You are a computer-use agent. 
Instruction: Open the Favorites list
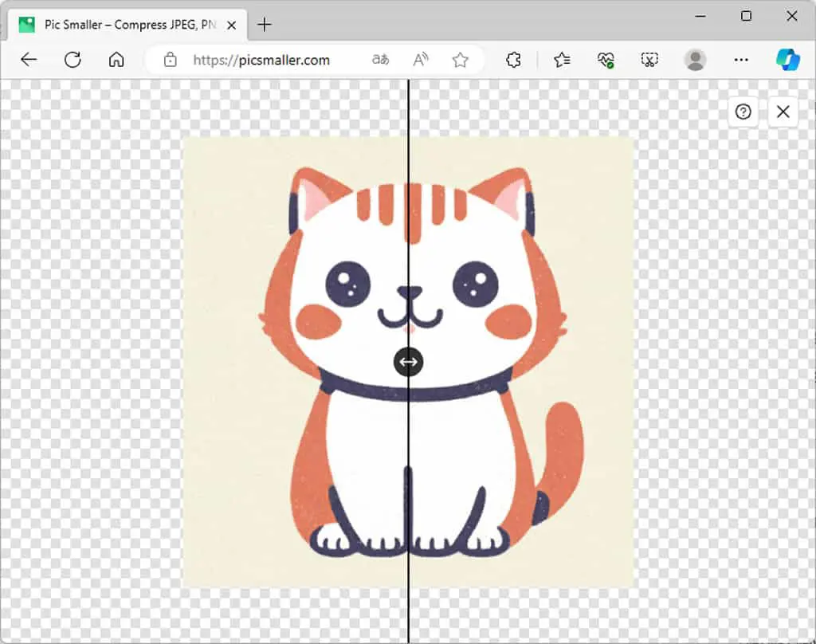pyautogui.click(x=562, y=60)
